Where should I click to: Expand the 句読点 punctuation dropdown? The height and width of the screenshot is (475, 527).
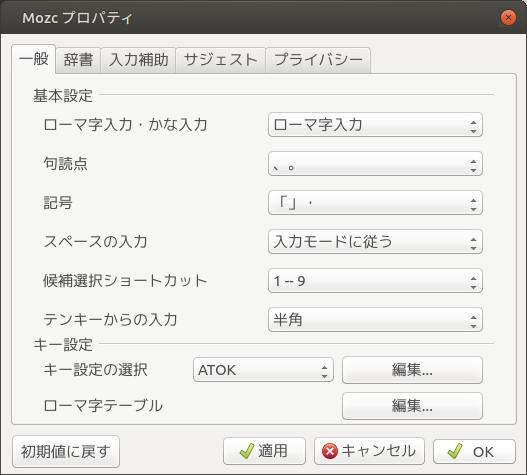point(375,164)
